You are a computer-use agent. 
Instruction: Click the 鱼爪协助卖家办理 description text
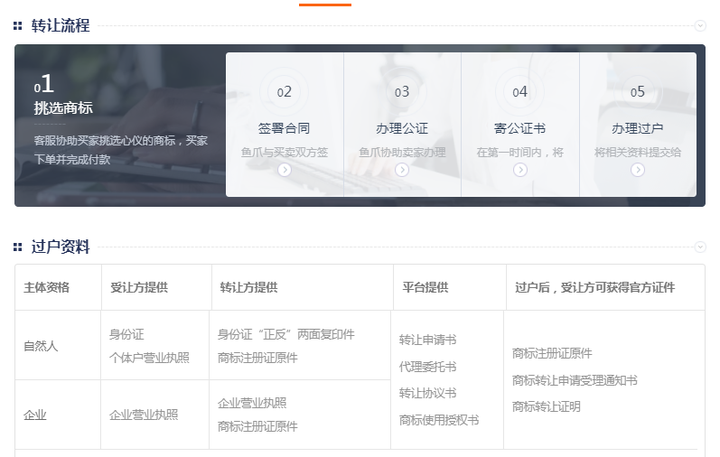402,152
